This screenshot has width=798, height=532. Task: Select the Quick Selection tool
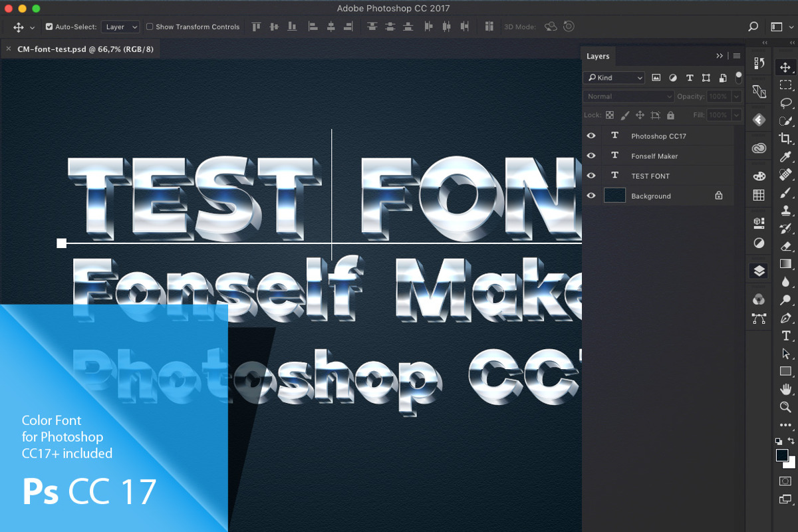coord(785,121)
